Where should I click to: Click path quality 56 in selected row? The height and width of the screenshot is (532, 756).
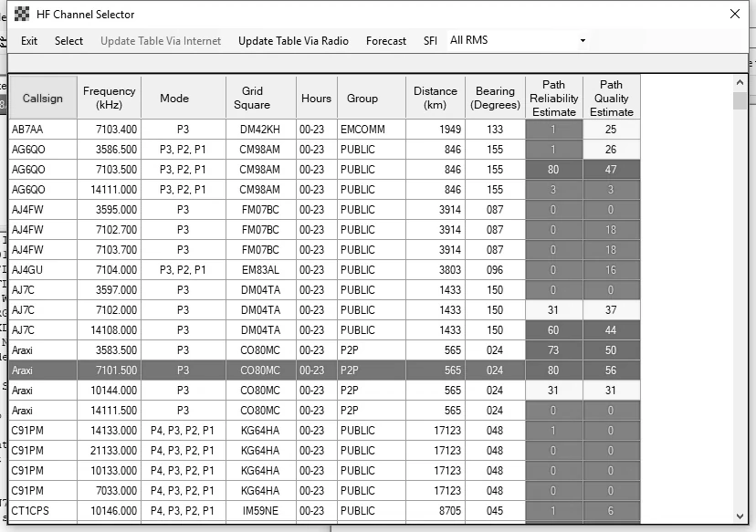(x=612, y=370)
